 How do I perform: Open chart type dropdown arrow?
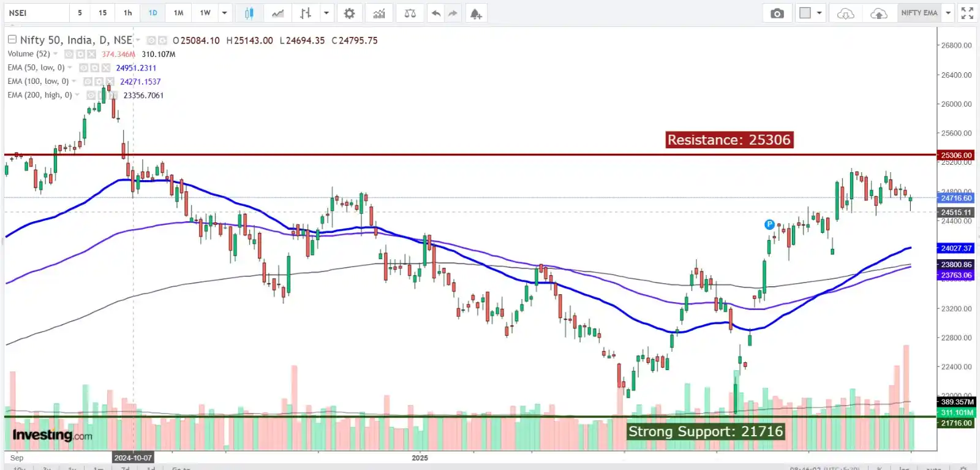click(326, 13)
